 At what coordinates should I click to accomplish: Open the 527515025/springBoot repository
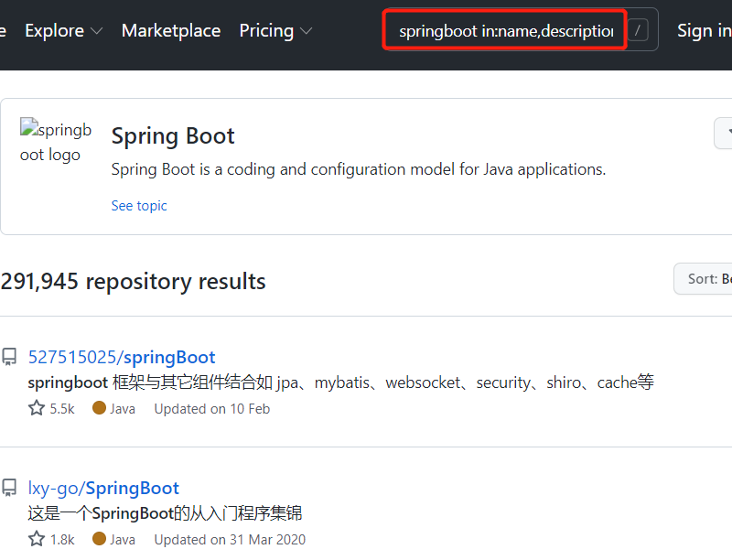tap(122, 358)
